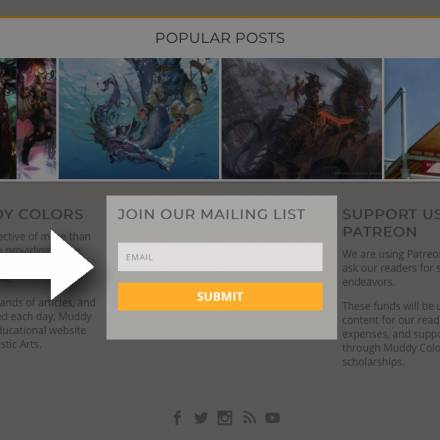
Task: Focus the EMAIL input field
Action: 220,257
